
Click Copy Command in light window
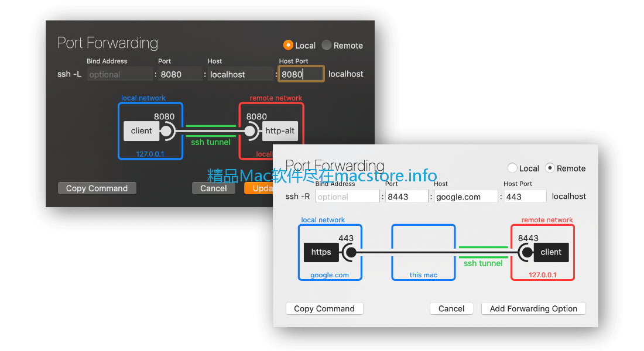(324, 309)
